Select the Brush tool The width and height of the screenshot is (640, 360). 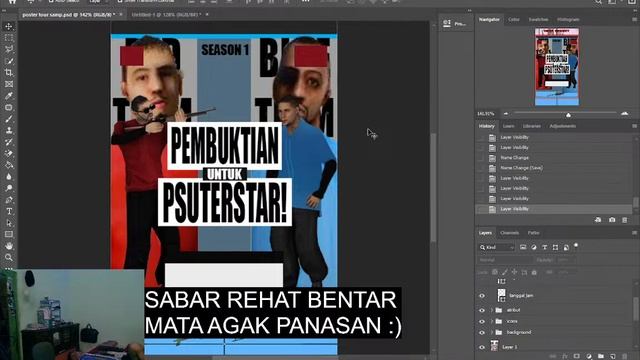pos(9,119)
